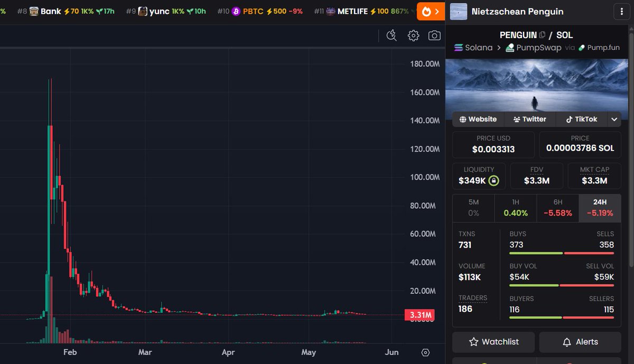Open the Website link
The width and height of the screenshot is (634, 364).
[x=478, y=119]
